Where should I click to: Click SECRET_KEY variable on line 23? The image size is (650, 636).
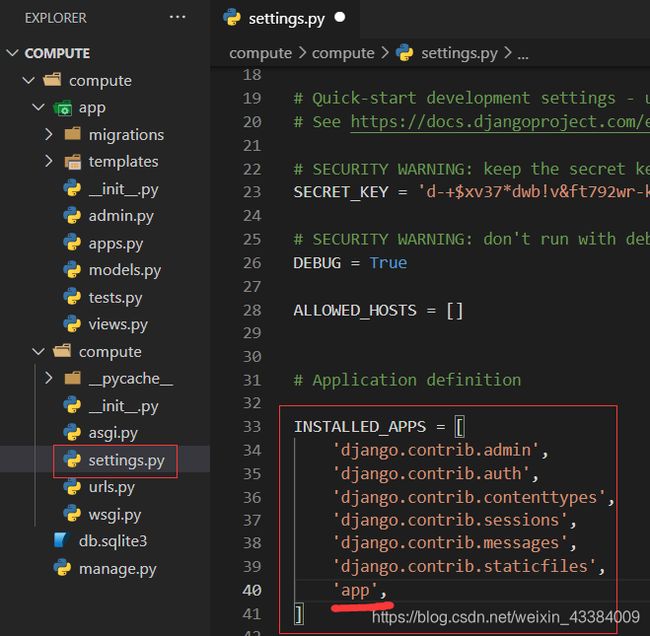[x=341, y=192]
